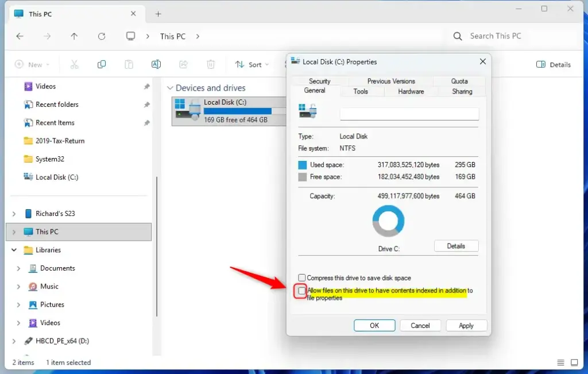Click Apply in Properties dialog

point(466,326)
